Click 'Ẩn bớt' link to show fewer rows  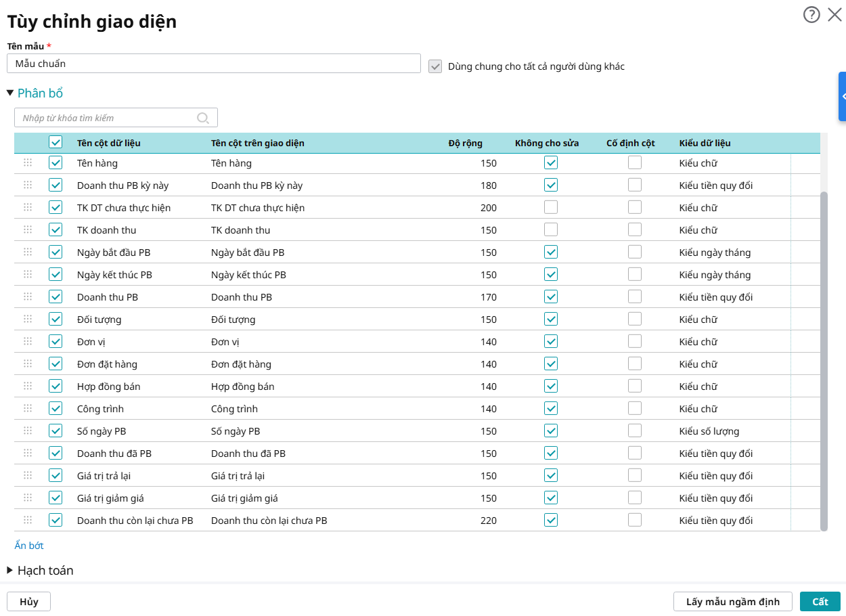[29, 545]
